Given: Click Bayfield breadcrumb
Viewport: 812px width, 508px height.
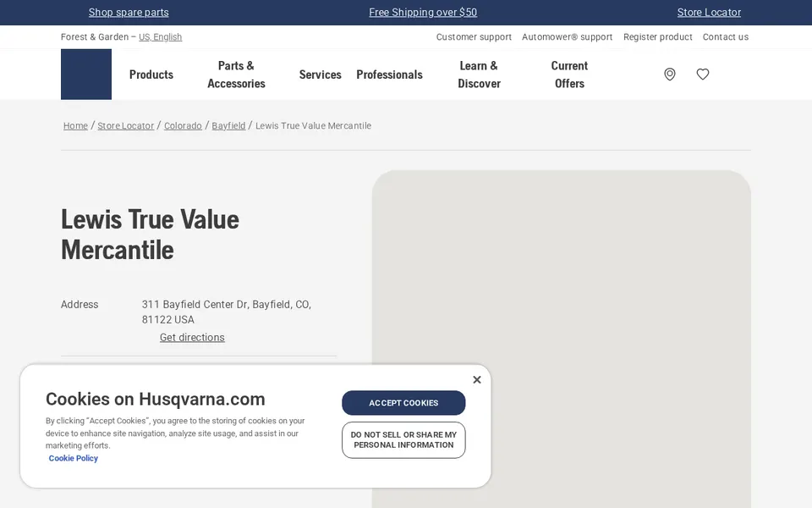Looking at the screenshot, I should [228, 125].
